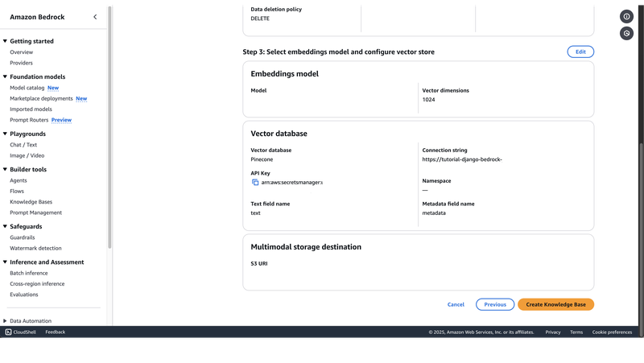
Task: Copy the API Key ARN
Action: (255, 183)
